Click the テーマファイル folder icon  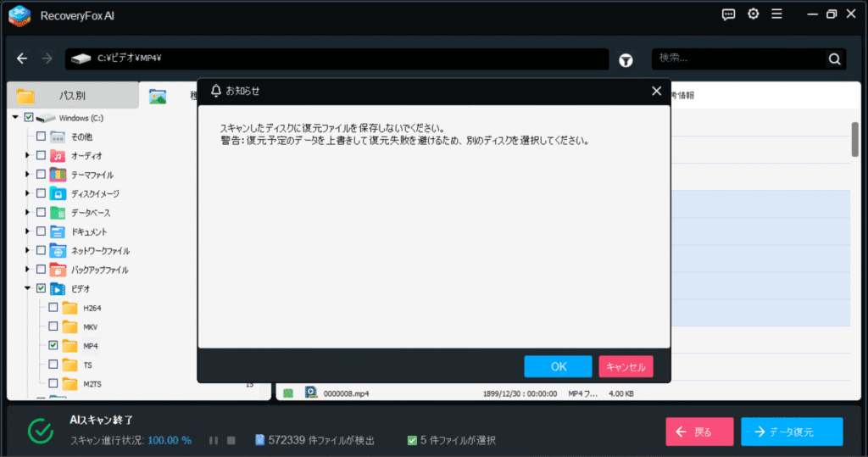coord(58,175)
